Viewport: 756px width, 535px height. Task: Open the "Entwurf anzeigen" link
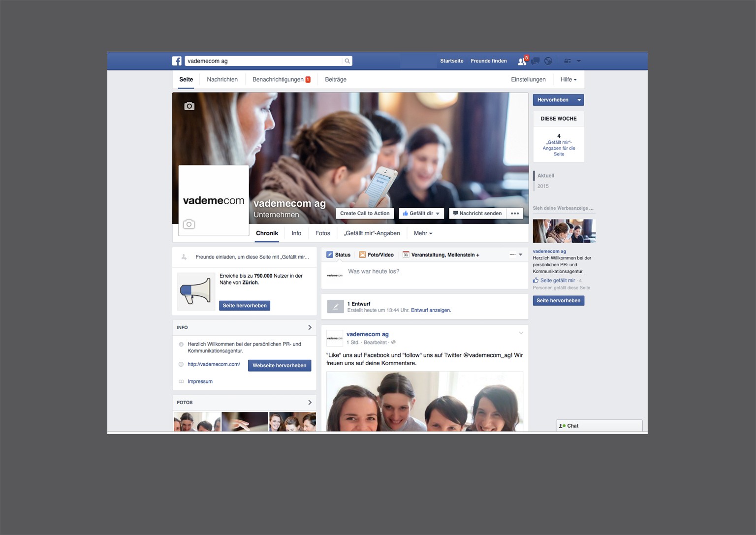431,311
